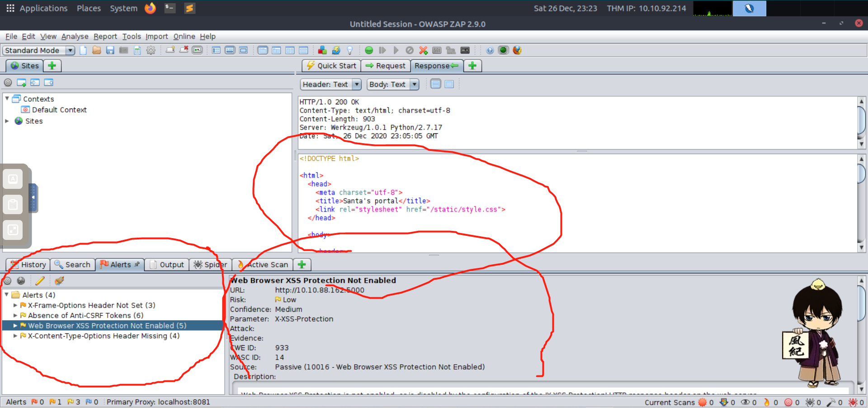Open the Quick Start tab
868x408 pixels.
[x=331, y=66]
